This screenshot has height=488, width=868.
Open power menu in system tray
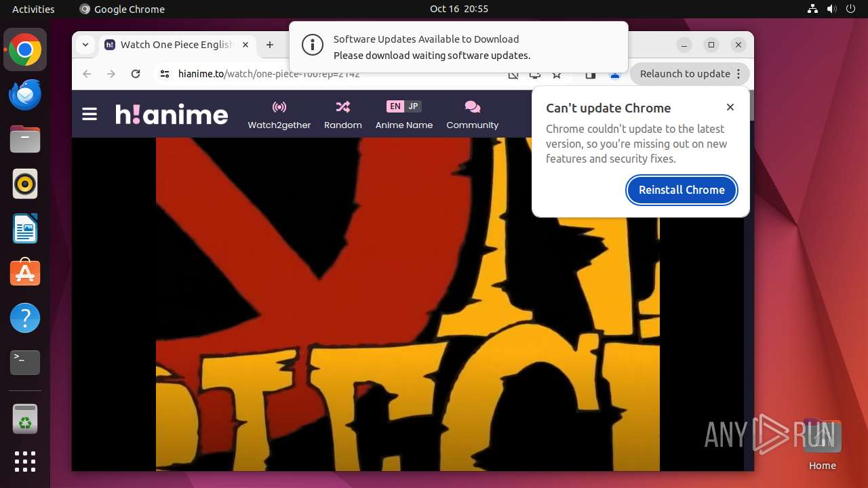click(x=851, y=9)
